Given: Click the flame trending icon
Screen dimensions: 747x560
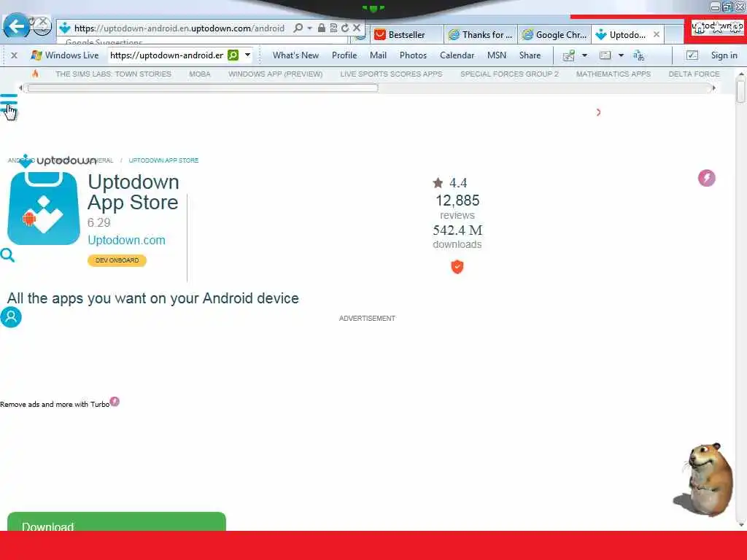Looking at the screenshot, I should click(35, 74).
